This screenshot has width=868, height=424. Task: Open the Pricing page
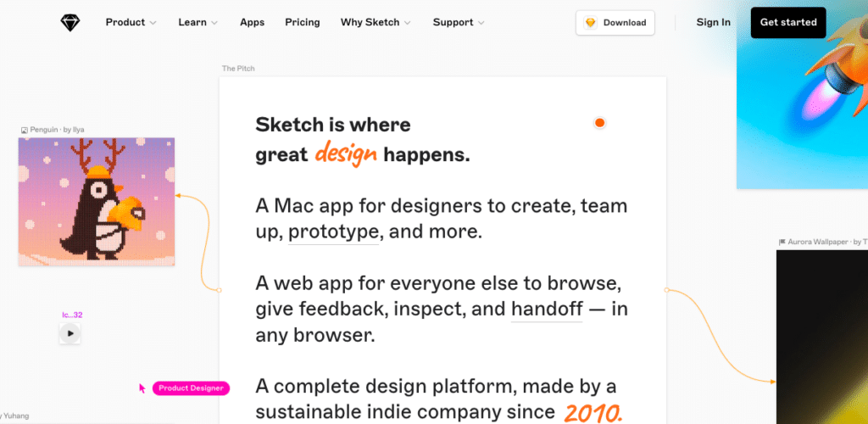[x=303, y=23]
